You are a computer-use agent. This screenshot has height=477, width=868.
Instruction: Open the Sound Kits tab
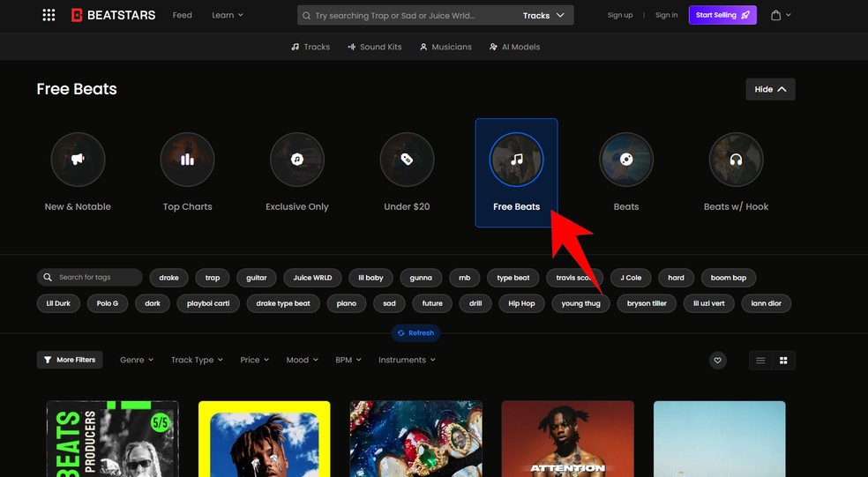pyautogui.click(x=375, y=47)
